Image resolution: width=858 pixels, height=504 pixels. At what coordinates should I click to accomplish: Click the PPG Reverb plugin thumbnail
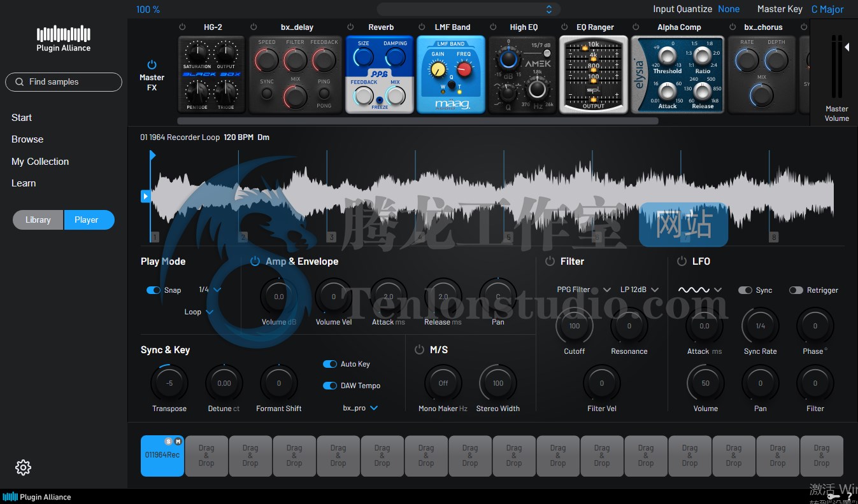(380, 74)
